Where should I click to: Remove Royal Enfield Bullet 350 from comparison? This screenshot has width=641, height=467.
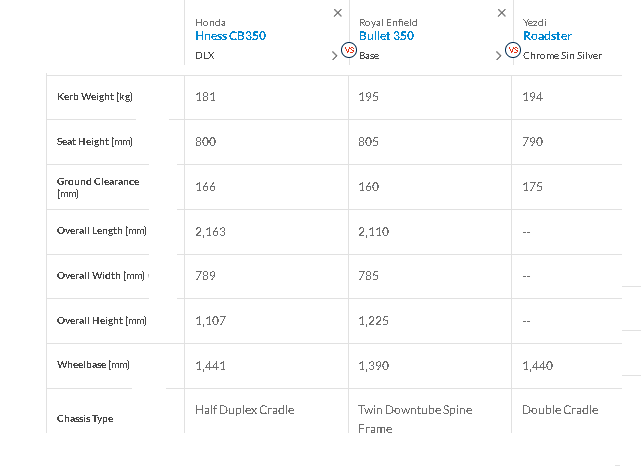(x=502, y=13)
